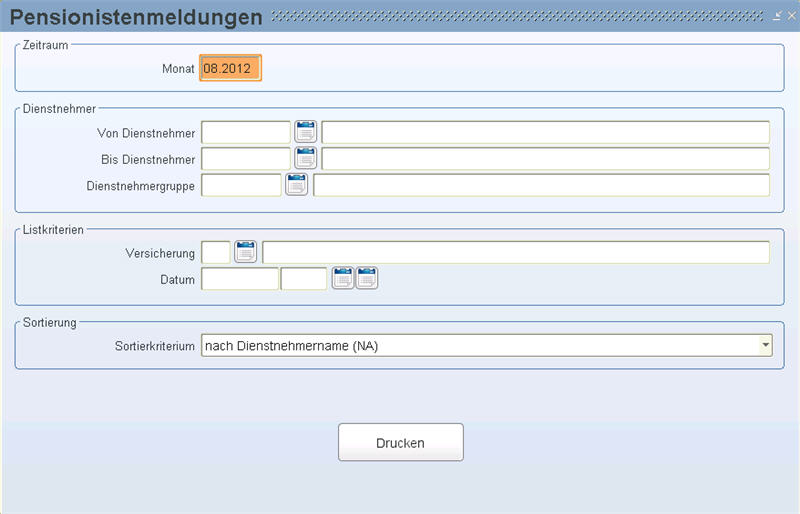
Task: Open the lookup icon beside Bis Dienstnehmer
Action: (x=305, y=158)
